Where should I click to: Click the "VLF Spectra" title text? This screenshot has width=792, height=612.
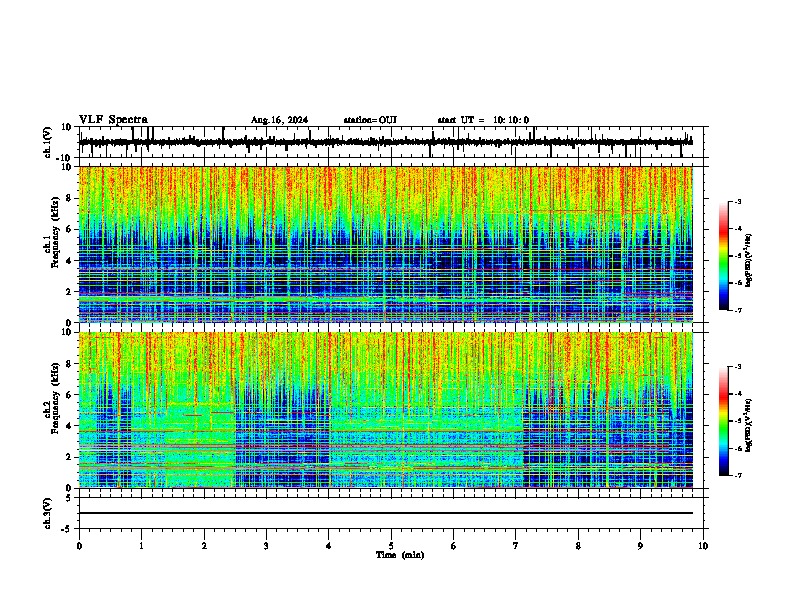tap(113, 120)
